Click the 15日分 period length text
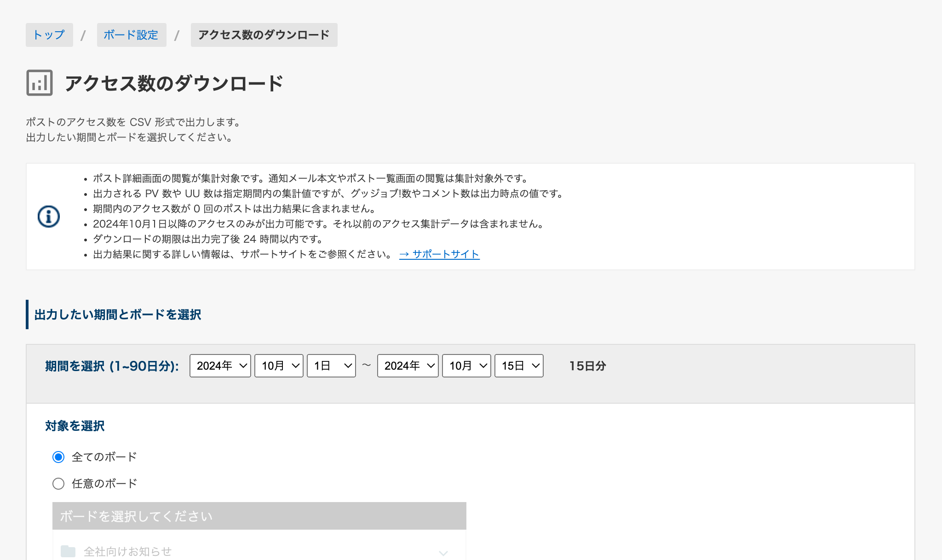This screenshot has width=942, height=560. pyautogui.click(x=588, y=366)
